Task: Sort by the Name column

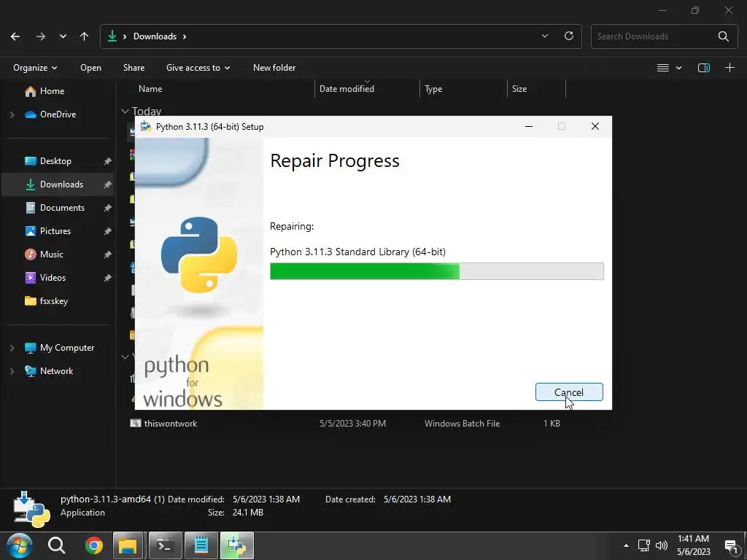Action: click(150, 89)
